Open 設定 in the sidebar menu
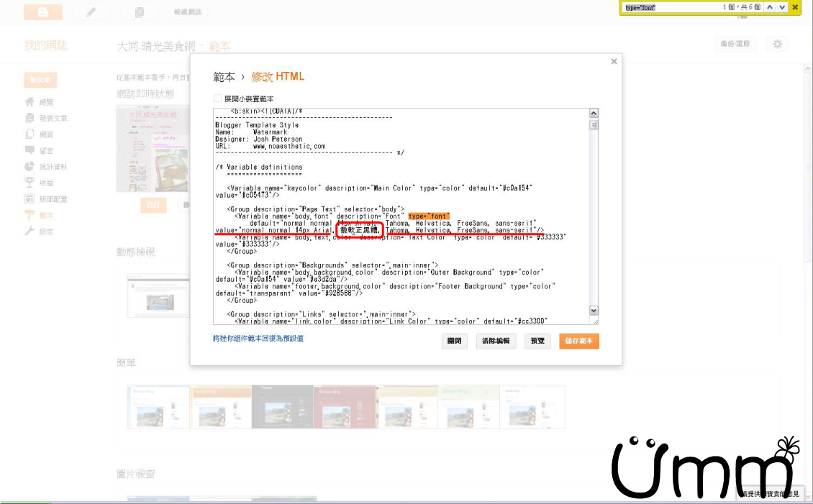The width and height of the screenshot is (813, 504). pos(46,232)
